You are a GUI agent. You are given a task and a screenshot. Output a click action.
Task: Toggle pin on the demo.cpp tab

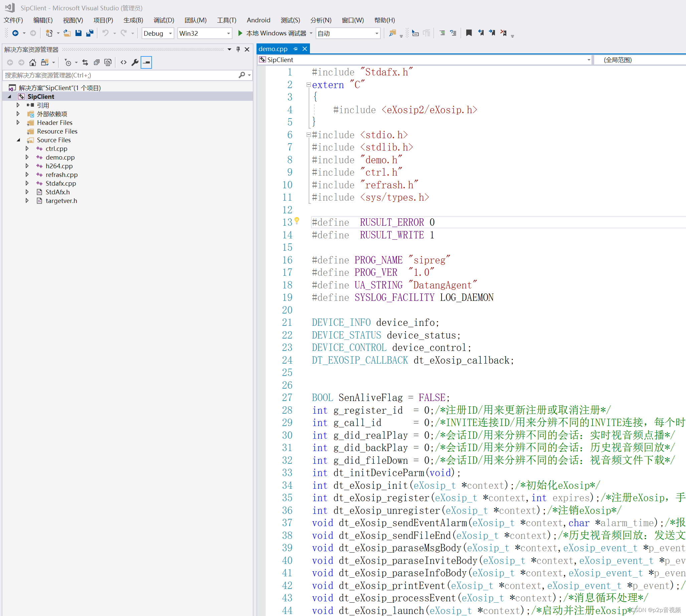(x=295, y=49)
